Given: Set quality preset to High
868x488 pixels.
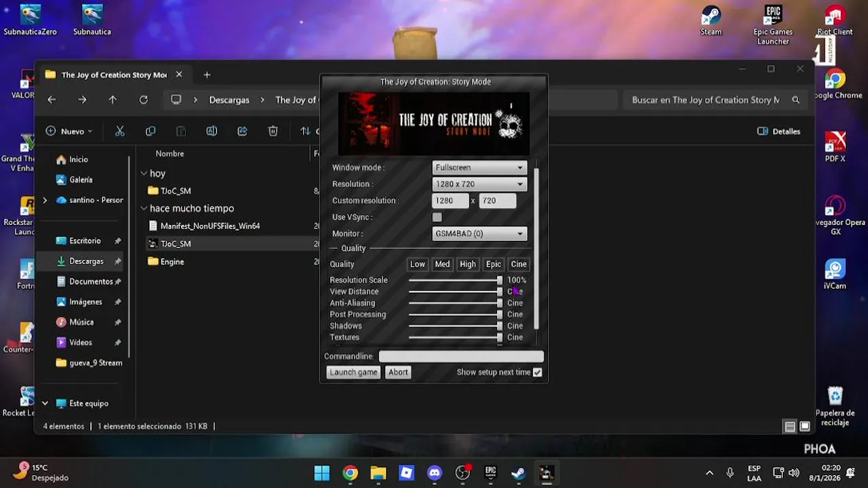Looking at the screenshot, I should click(x=467, y=264).
